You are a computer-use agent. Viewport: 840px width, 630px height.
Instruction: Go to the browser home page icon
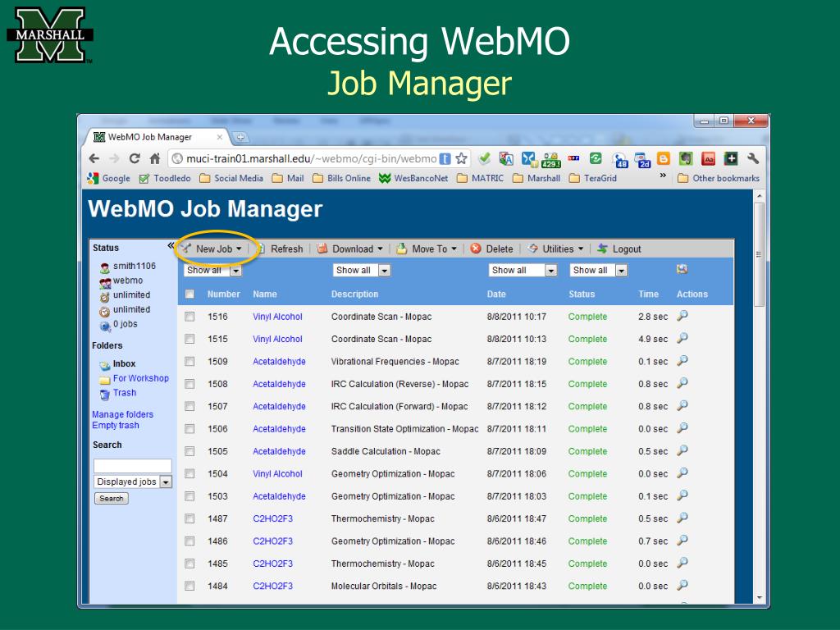tap(155, 158)
